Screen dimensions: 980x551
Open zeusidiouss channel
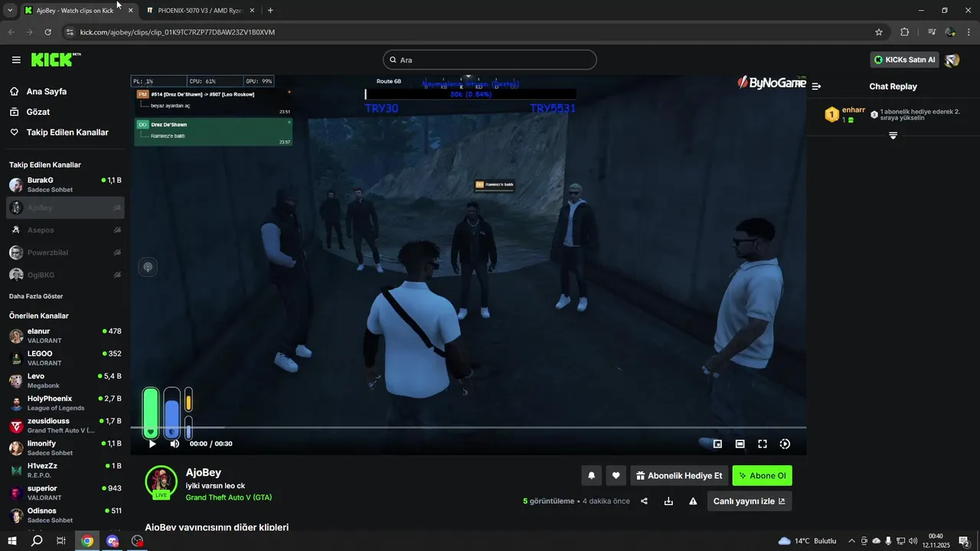(65, 425)
